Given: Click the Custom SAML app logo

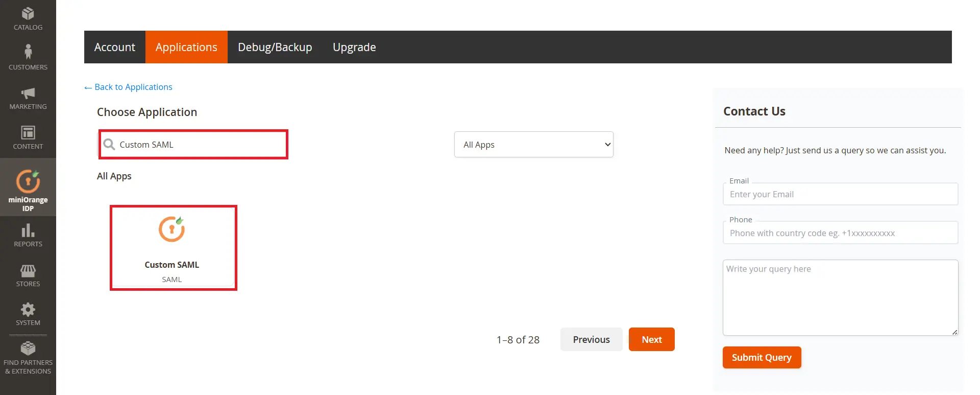Looking at the screenshot, I should [x=171, y=229].
